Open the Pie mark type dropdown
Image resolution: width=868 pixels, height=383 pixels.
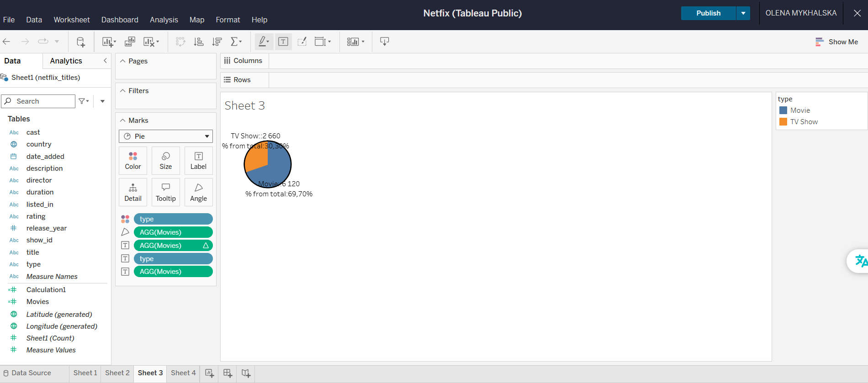166,136
